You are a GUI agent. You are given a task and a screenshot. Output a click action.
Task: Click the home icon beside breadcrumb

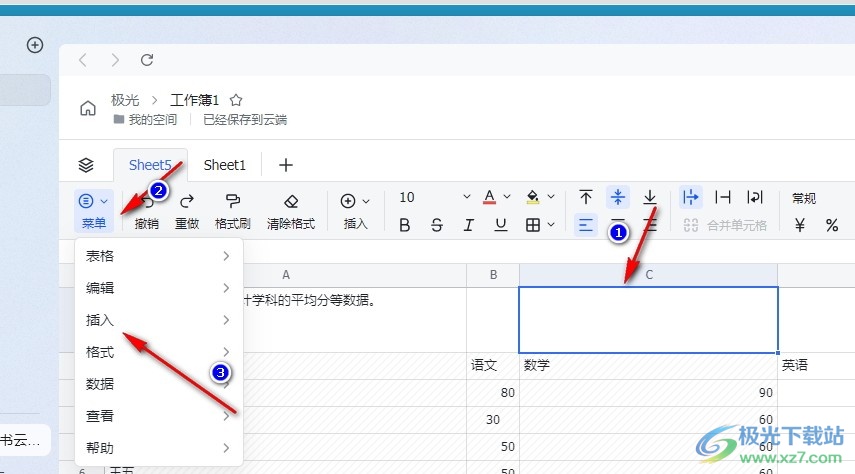pyautogui.click(x=88, y=108)
